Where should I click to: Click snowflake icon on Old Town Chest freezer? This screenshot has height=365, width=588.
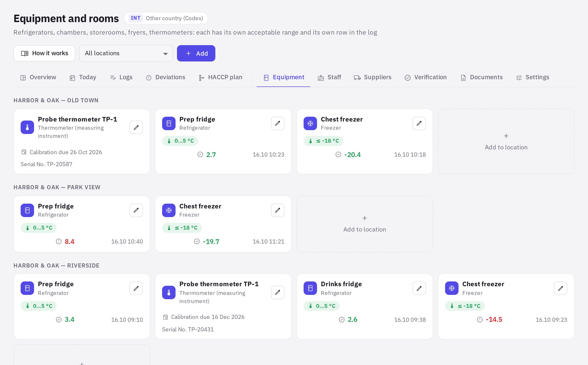pyautogui.click(x=310, y=123)
